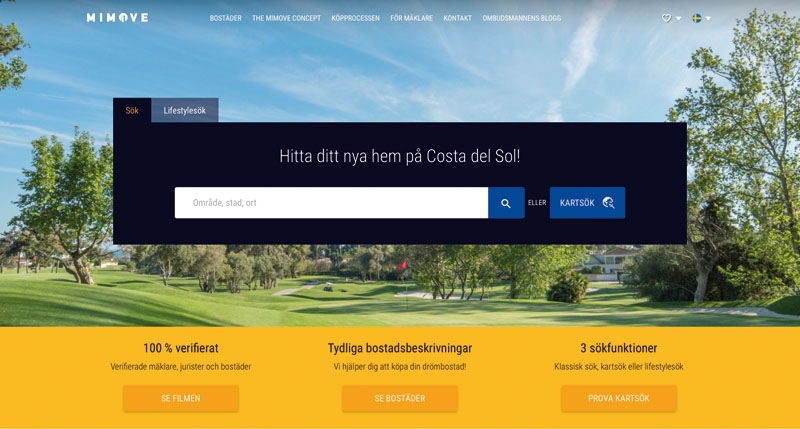The image size is (800, 429).
Task: Visit Ombudsmannens Blogg link
Action: pyautogui.click(x=521, y=18)
